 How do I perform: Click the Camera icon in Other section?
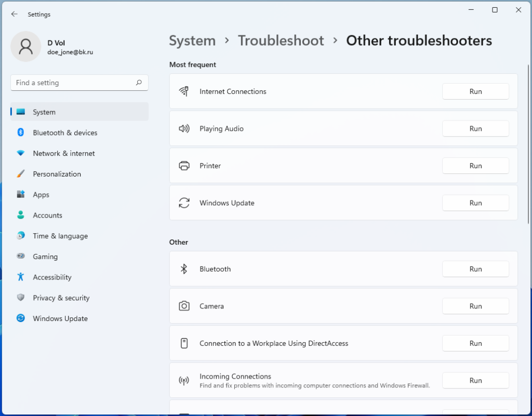[184, 306]
